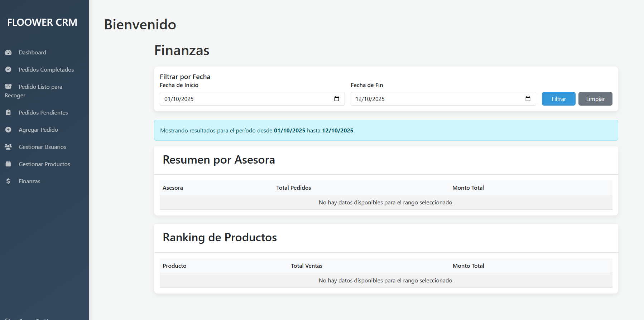
Task: Select Gestionar Usuarios from the sidebar
Action: pos(42,147)
